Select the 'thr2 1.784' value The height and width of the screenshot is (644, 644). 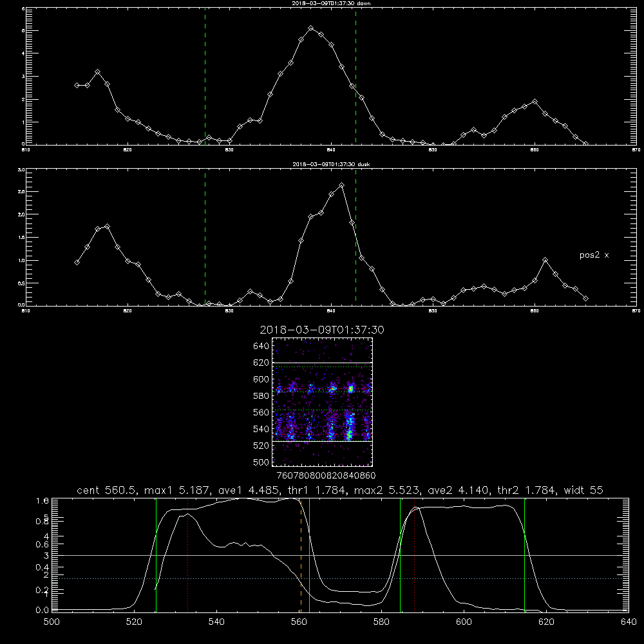coord(527,490)
